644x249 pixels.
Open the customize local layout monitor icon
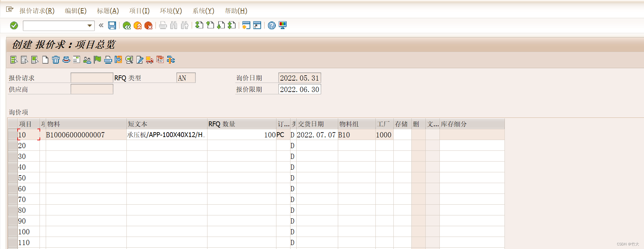pos(283,25)
